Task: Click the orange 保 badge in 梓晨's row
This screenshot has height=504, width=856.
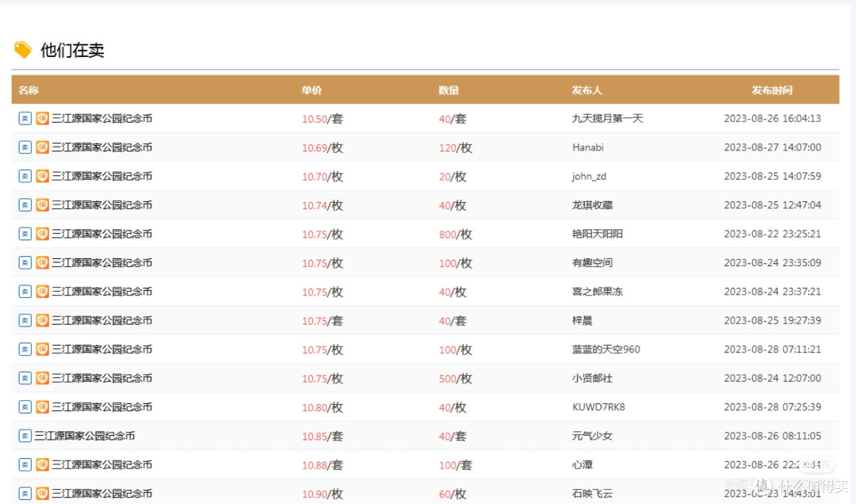Action: [x=43, y=320]
